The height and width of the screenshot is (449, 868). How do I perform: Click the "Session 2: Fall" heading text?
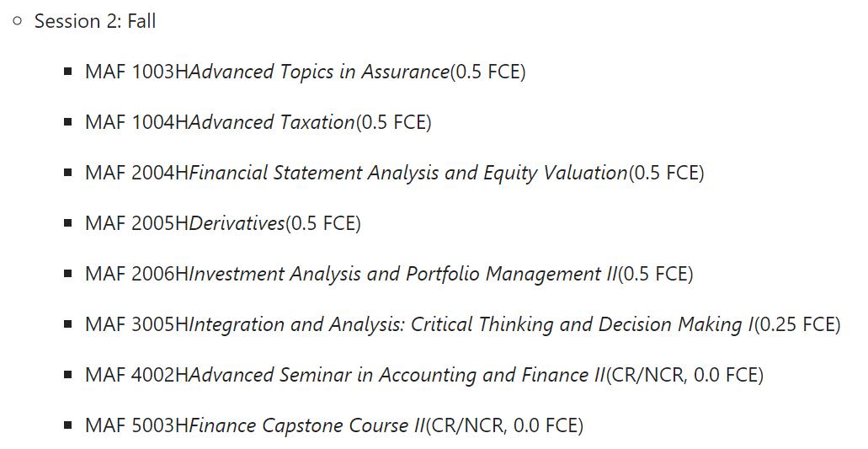pyautogui.click(x=94, y=21)
